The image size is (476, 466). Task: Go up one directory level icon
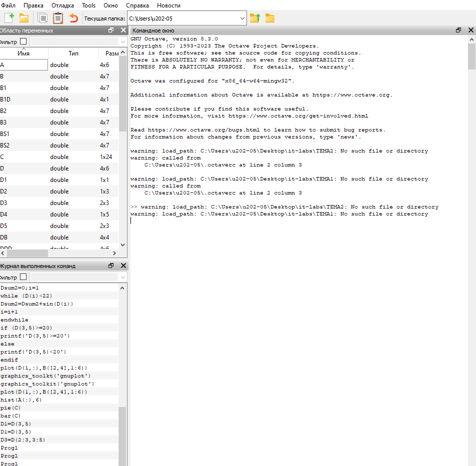click(x=255, y=18)
